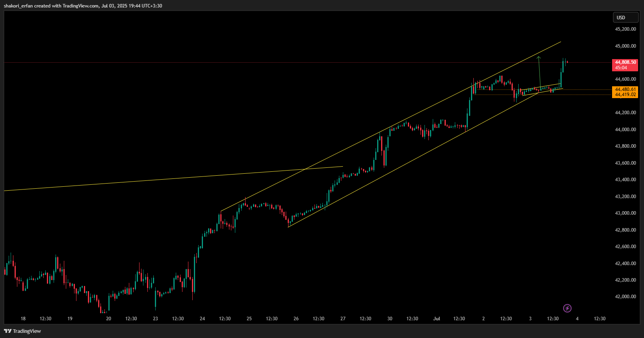Click the 42,400.00 price axis label

pyautogui.click(x=625, y=264)
